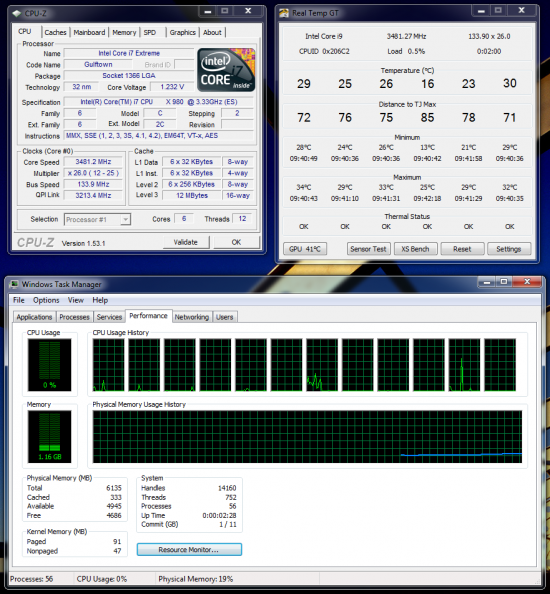Switch to the Services tab
550x594 pixels.
[x=109, y=317]
